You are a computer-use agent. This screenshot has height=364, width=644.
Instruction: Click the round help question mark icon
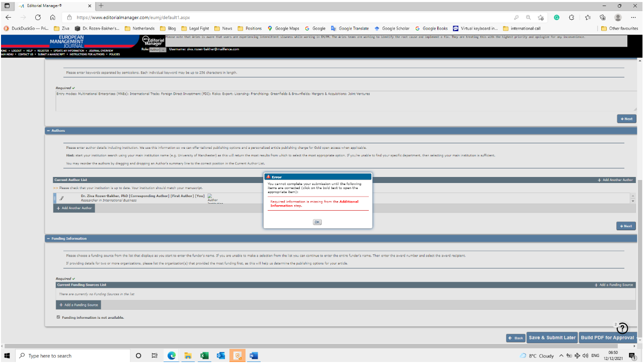(623, 328)
